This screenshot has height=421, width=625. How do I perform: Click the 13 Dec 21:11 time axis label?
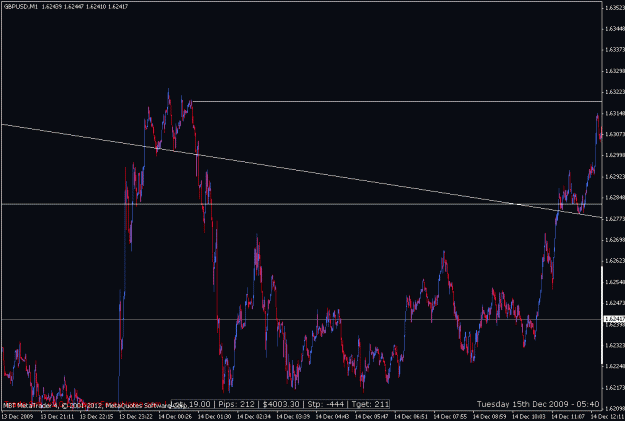coord(56,417)
